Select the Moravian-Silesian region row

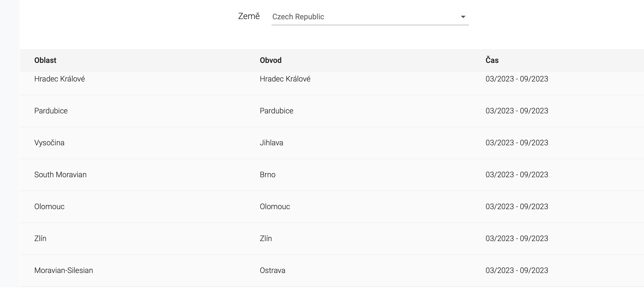[64, 270]
